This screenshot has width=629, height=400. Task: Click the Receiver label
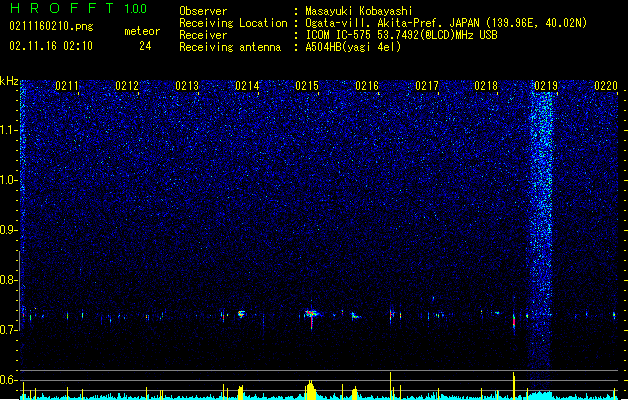click(203, 35)
